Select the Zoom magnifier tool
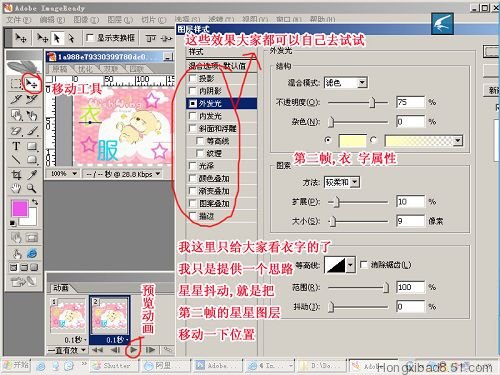This screenshot has height=375, width=500. pyautogui.click(x=32, y=188)
